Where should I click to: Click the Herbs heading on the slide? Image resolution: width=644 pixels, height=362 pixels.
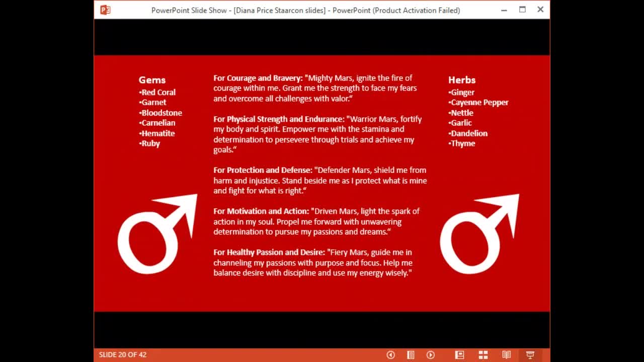click(x=462, y=80)
